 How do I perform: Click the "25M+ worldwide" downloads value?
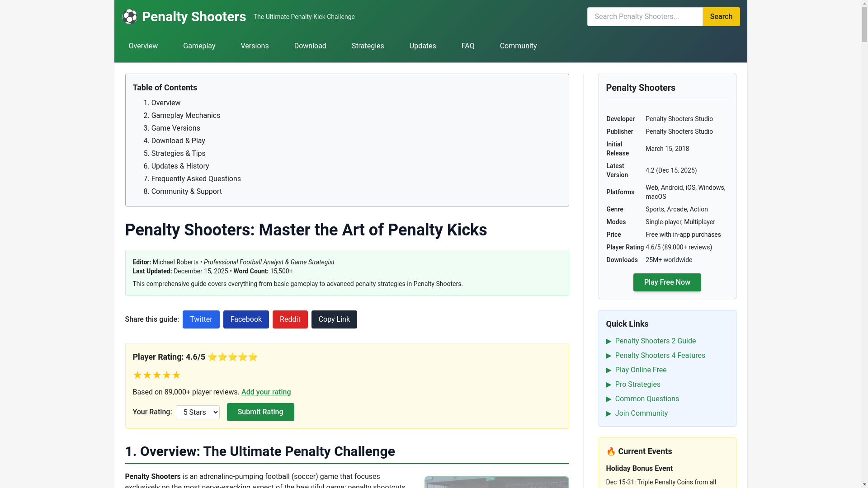[669, 260]
